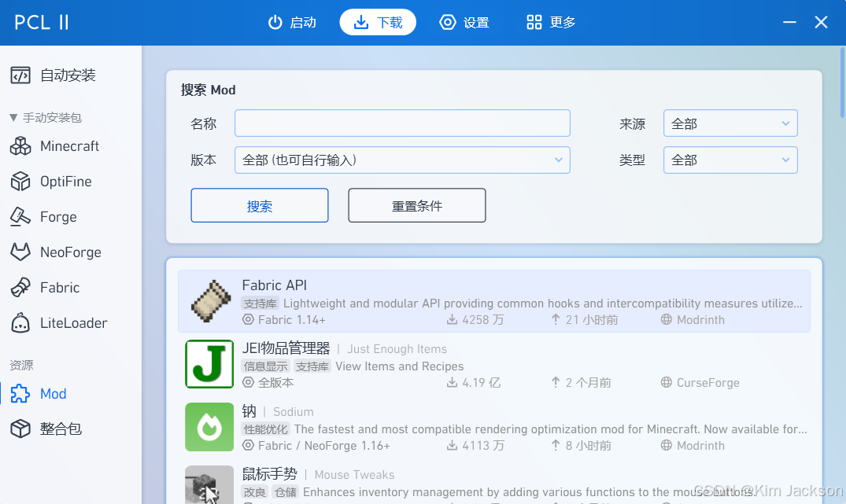
Task: Open the 来源 source dropdown
Action: point(730,123)
